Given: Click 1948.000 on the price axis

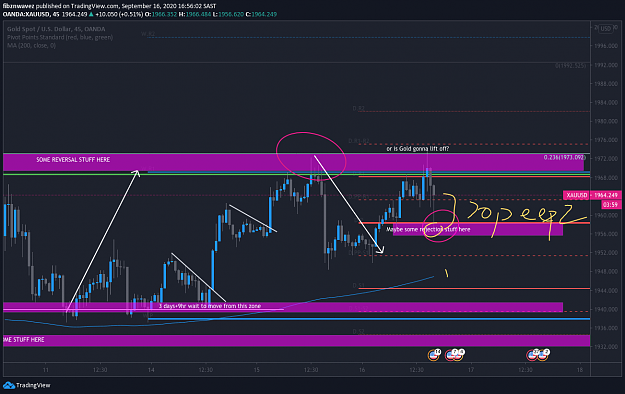Looking at the screenshot, I should tap(606, 272).
